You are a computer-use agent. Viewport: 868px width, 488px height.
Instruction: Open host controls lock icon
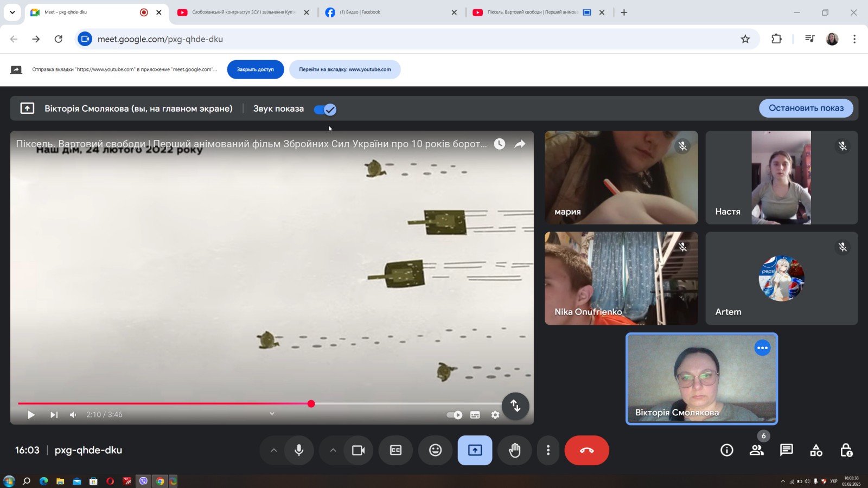pos(846,450)
